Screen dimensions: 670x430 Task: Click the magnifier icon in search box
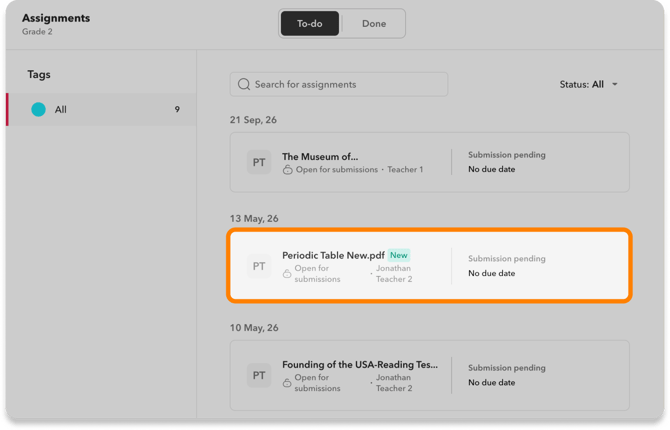pos(244,84)
